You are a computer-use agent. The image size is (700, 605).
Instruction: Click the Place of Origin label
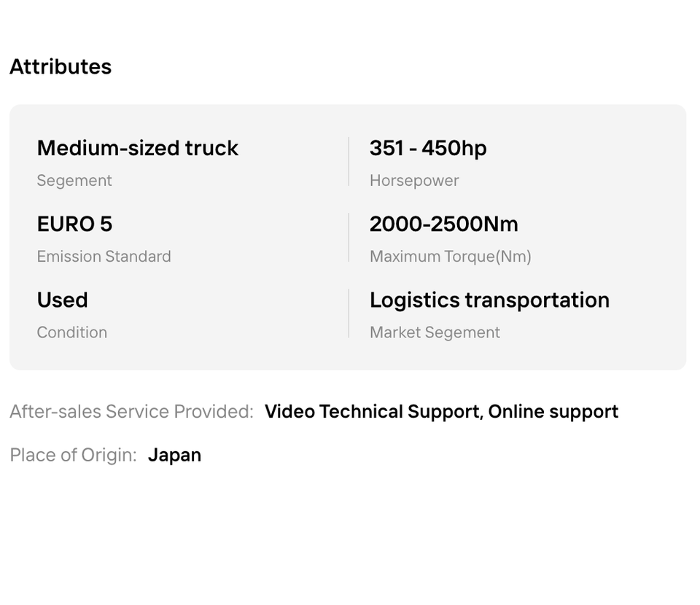73,455
